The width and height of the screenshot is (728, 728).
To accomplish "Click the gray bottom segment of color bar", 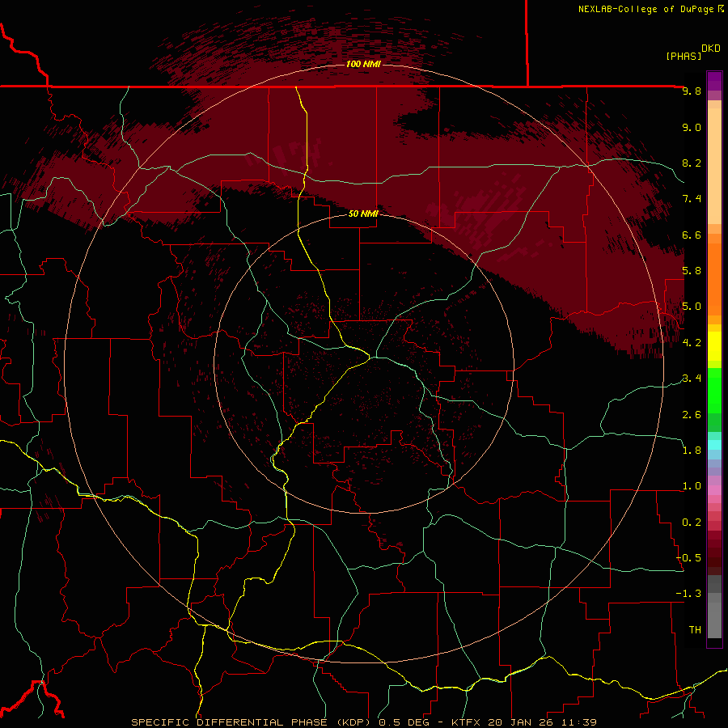I will click(x=714, y=616).
